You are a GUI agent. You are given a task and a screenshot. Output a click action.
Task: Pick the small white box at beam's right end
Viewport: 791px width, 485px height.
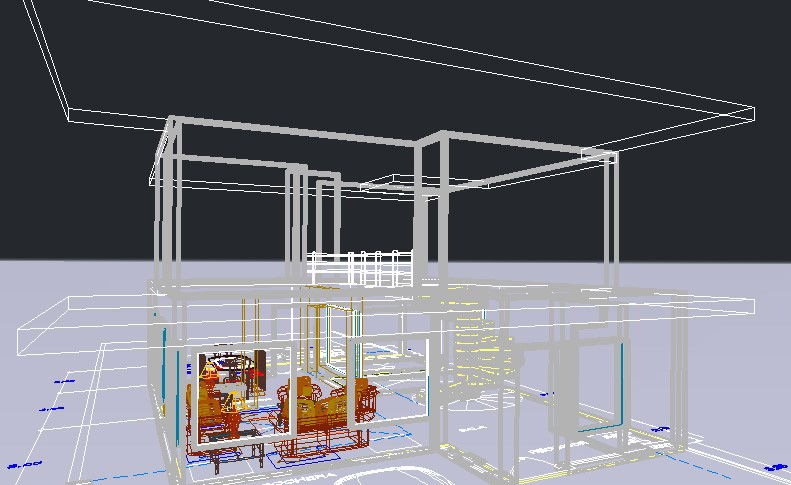pyautogui.click(x=599, y=155)
